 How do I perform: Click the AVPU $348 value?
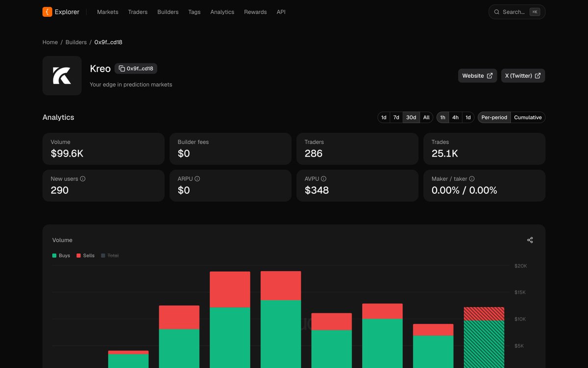pyautogui.click(x=317, y=190)
